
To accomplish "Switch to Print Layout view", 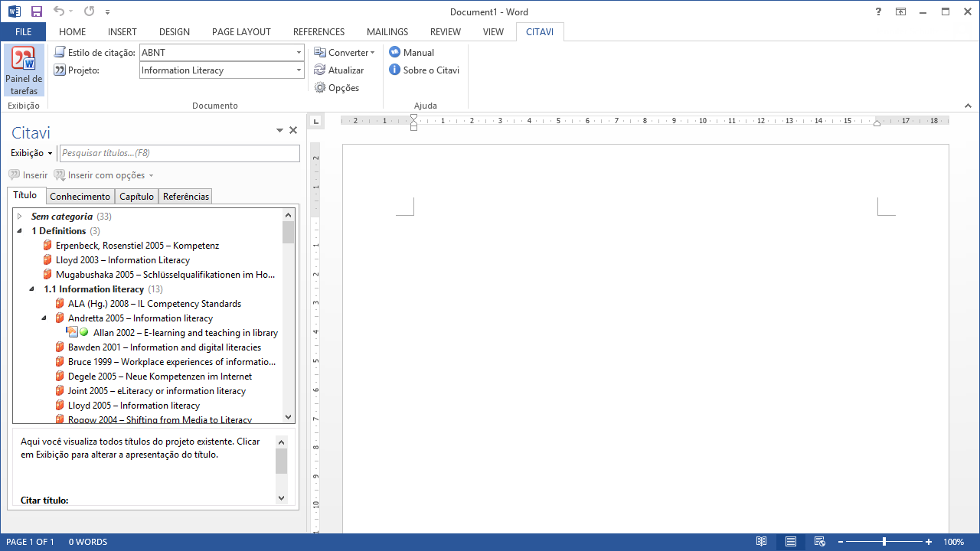I will (x=791, y=542).
